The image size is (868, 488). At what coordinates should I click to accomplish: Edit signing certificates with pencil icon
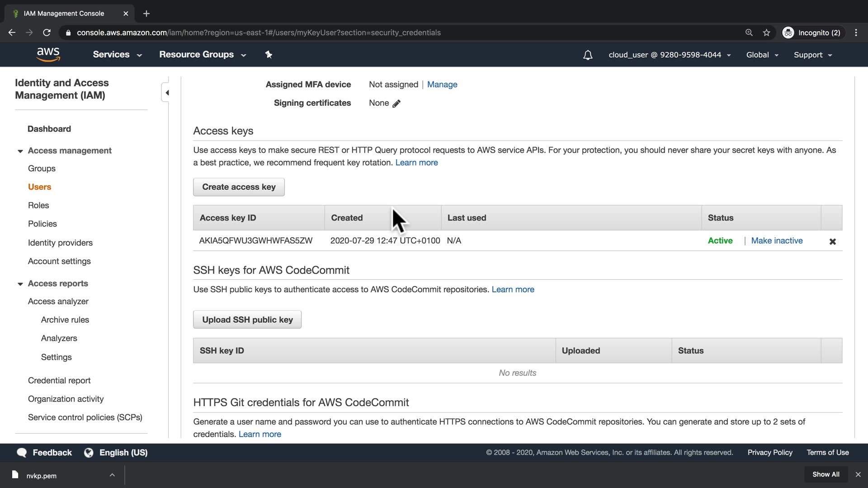click(396, 103)
